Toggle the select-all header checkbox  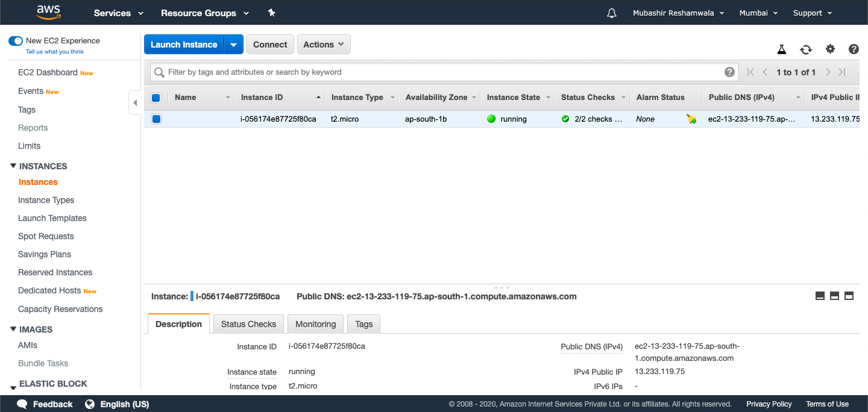click(156, 98)
